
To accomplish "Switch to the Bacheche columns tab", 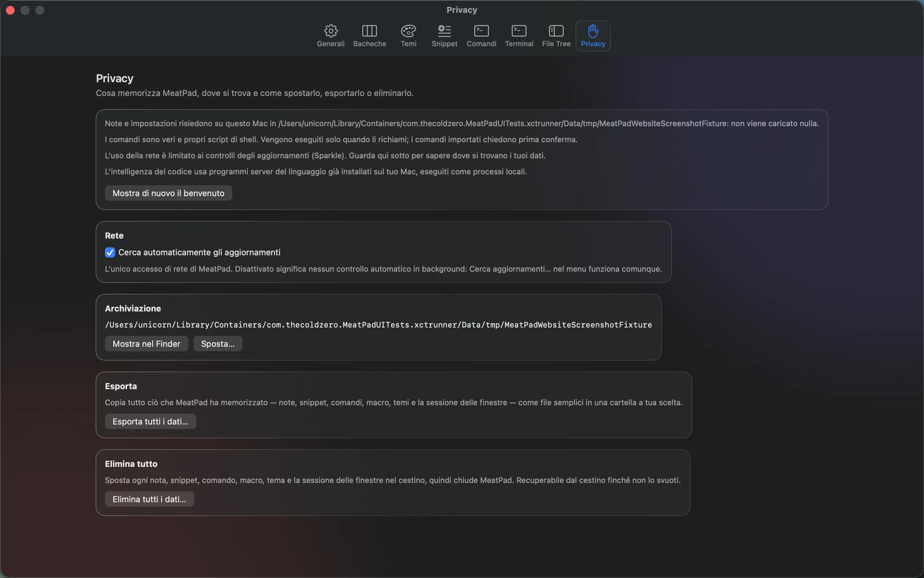I will 369,36.
